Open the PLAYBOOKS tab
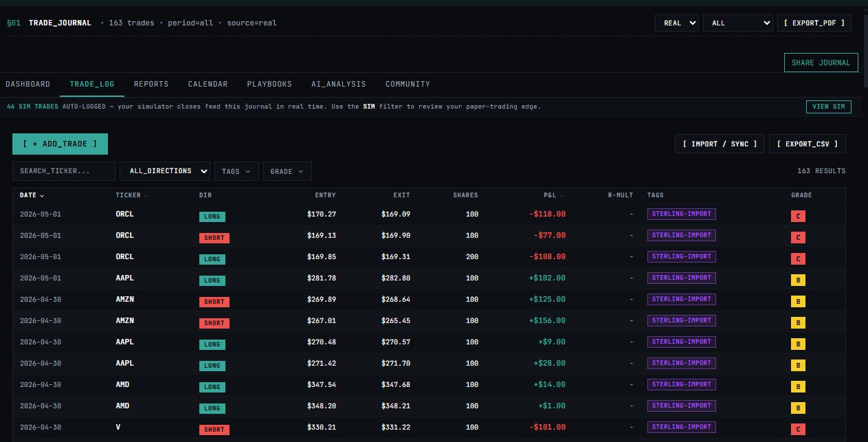The height and width of the screenshot is (442, 868). tap(269, 85)
